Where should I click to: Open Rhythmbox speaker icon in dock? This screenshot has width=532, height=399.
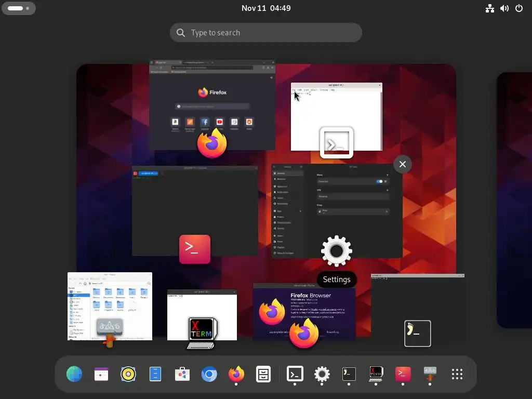128,374
